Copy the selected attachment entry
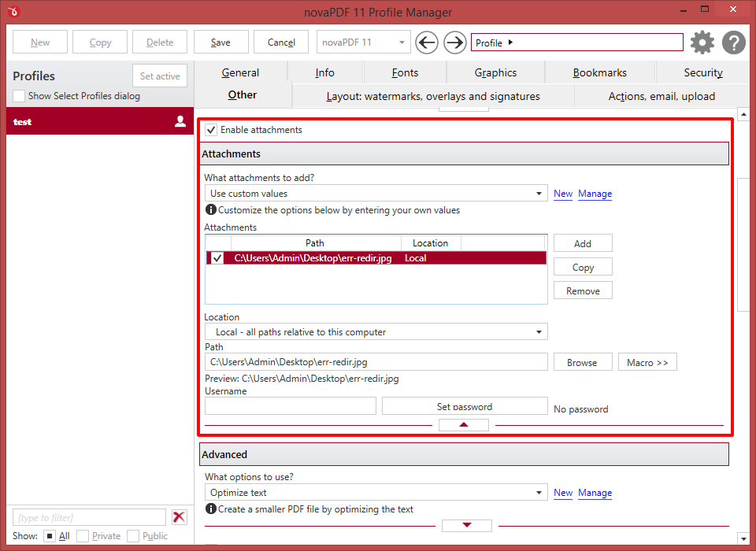Image resolution: width=756 pixels, height=551 pixels. (583, 267)
